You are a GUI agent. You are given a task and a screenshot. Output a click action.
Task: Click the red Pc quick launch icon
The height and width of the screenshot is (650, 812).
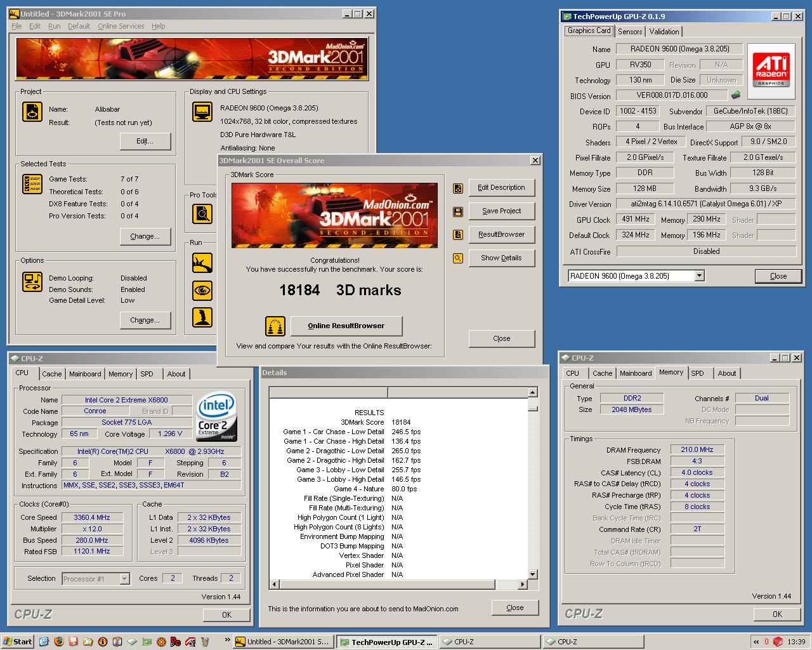(x=176, y=642)
